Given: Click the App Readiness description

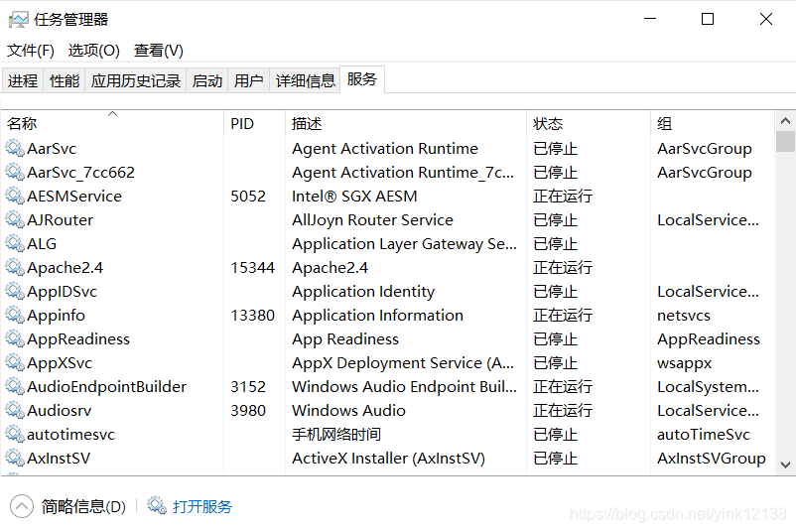Looking at the screenshot, I should [x=345, y=339].
